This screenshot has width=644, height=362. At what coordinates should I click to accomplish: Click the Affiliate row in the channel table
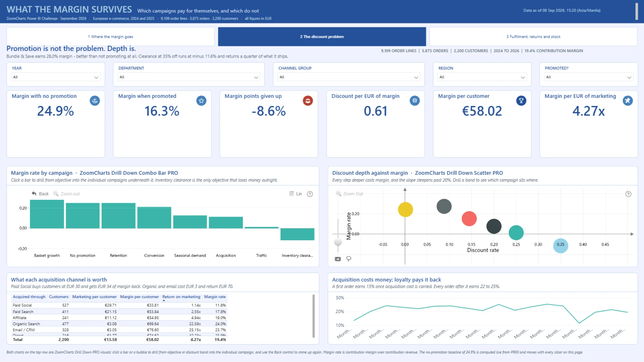(x=119, y=318)
